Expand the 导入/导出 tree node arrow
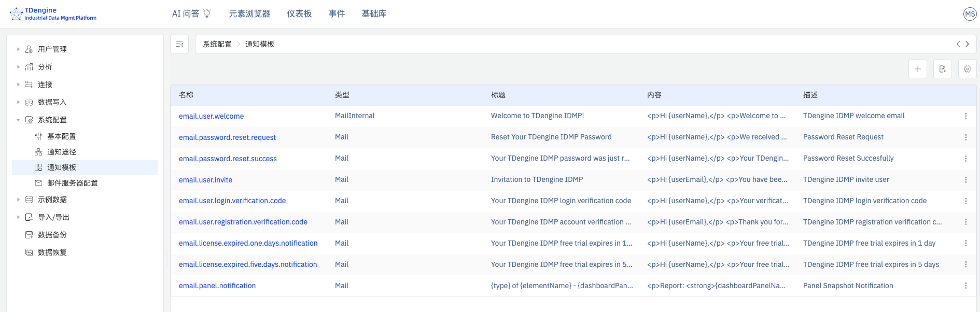The width and height of the screenshot is (980, 312). pyautogui.click(x=18, y=217)
